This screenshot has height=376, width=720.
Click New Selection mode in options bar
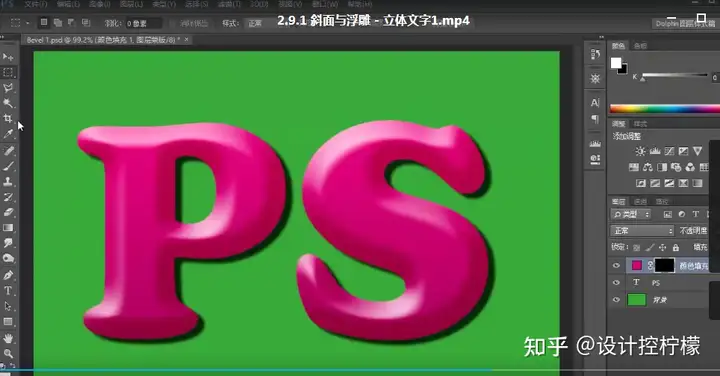44,22
